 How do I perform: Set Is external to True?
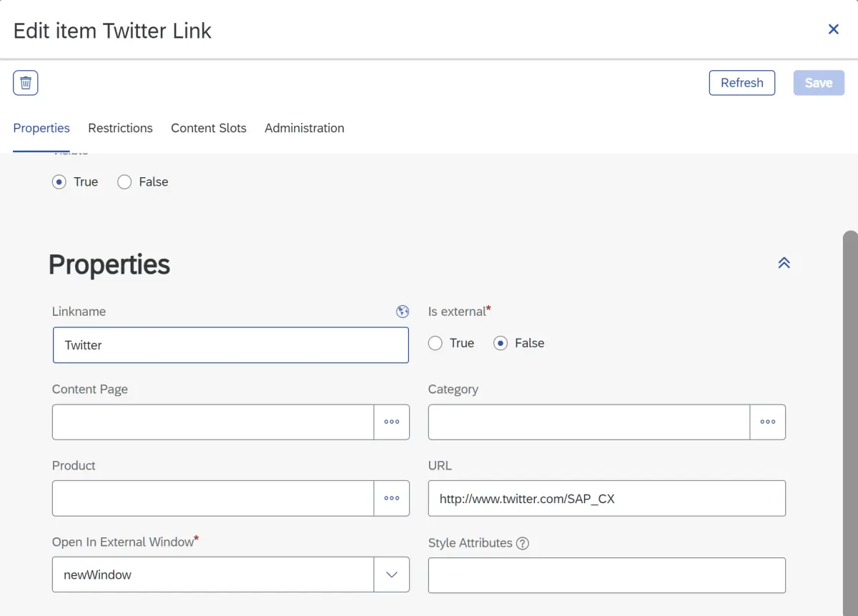(435, 344)
